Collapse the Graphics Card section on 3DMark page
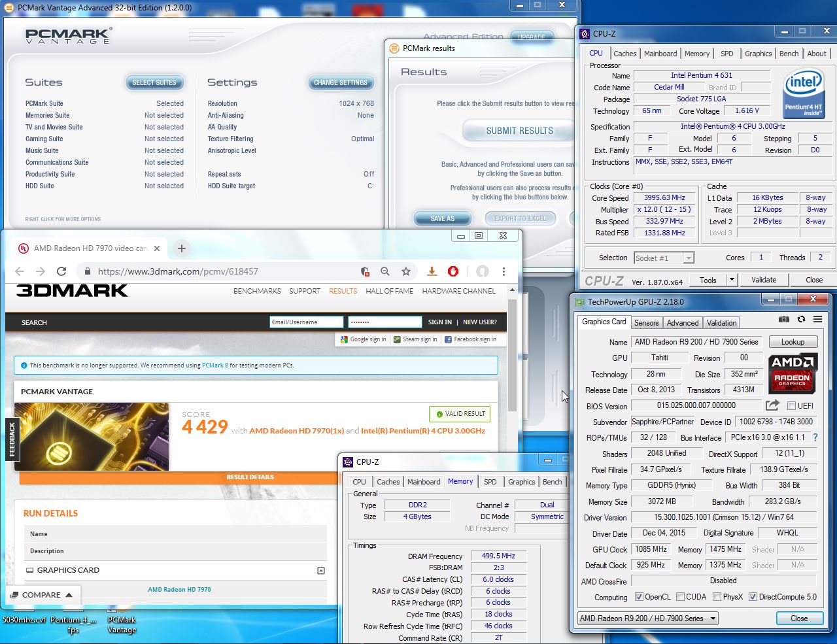Image resolution: width=837 pixels, height=644 pixels. pos(321,570)
